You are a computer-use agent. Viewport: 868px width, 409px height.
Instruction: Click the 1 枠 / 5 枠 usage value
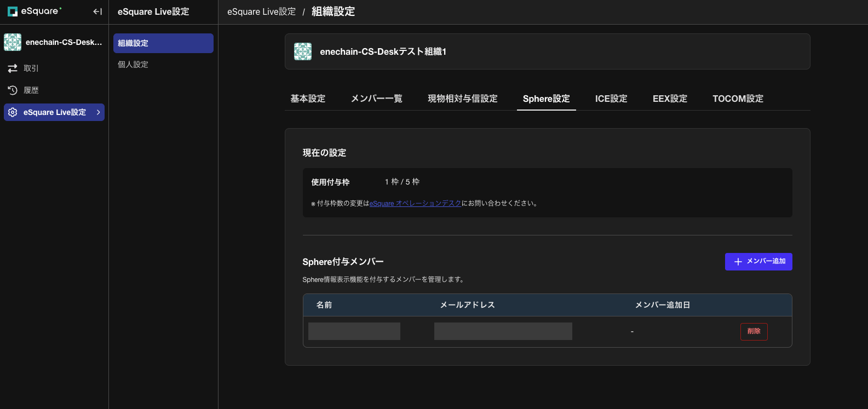coord(402,182)
